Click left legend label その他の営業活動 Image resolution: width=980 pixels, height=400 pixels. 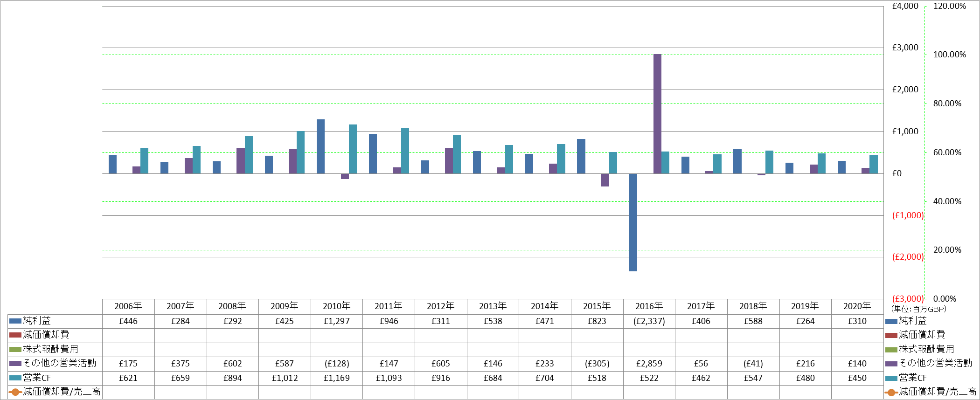coord(60,363)
